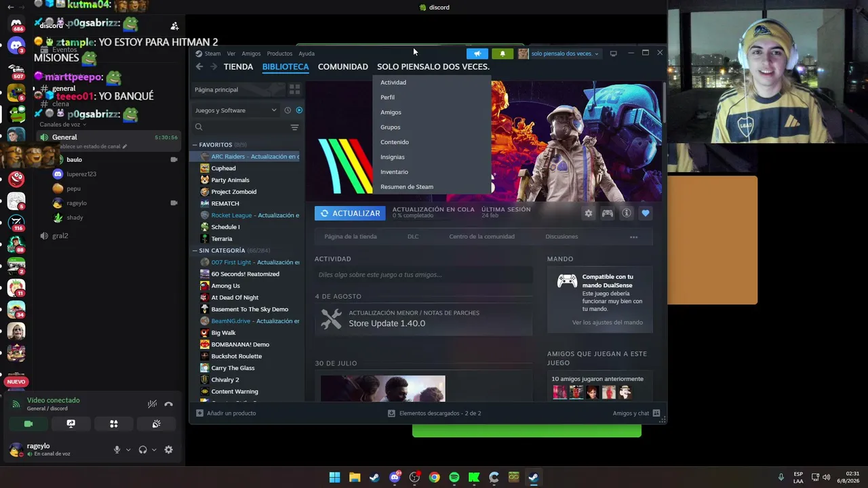Click the activity status input box

[423, 274]
